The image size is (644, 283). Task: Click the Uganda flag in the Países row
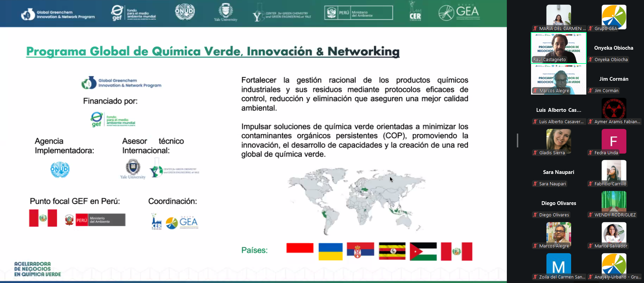[x=392, y=251]
